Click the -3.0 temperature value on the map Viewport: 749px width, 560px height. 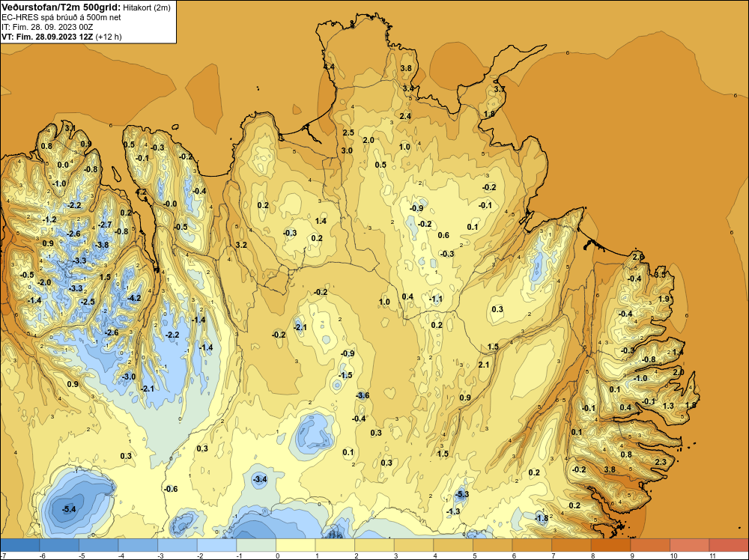129,377
